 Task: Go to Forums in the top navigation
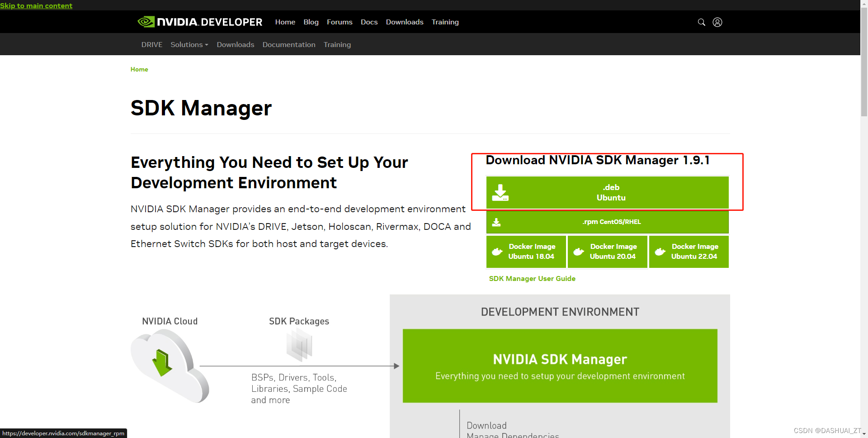pos(340,22)
